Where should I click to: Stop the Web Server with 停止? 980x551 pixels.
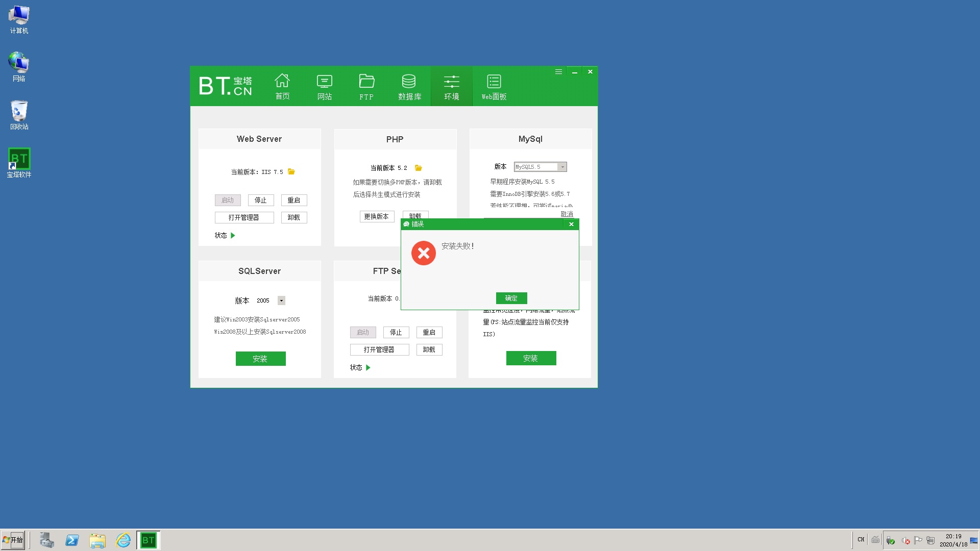[261, 200]
